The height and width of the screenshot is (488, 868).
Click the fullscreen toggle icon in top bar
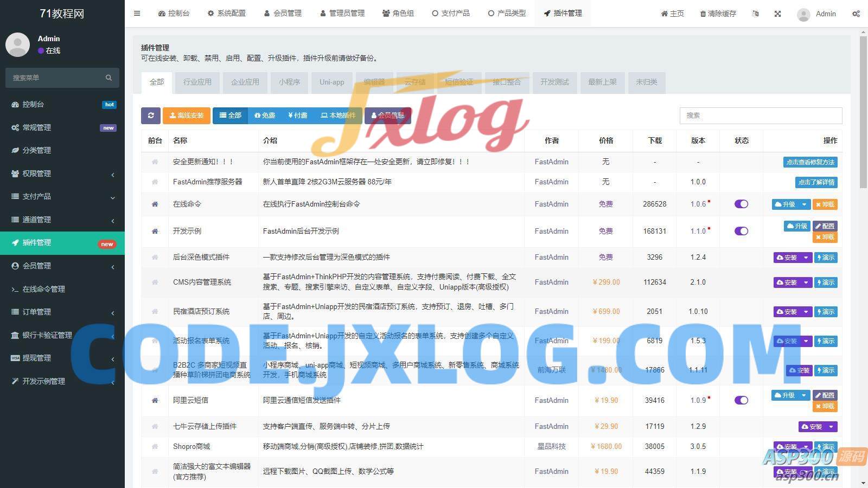777,14
